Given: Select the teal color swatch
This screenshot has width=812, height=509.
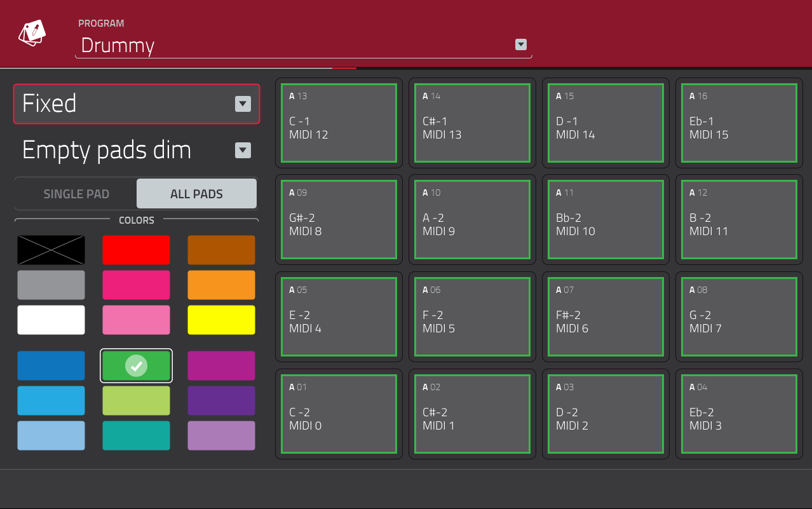Looking at the screenshot, I should point(136,436).
